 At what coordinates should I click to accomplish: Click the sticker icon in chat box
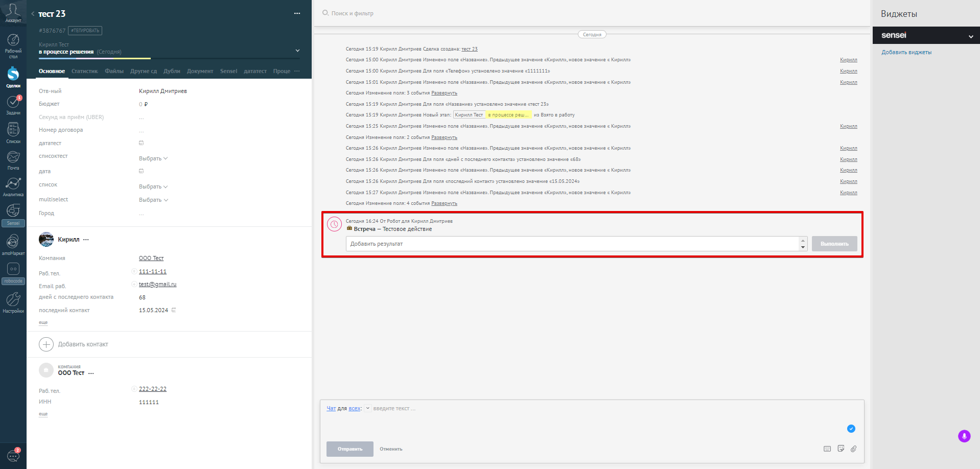tap(841, 449)
